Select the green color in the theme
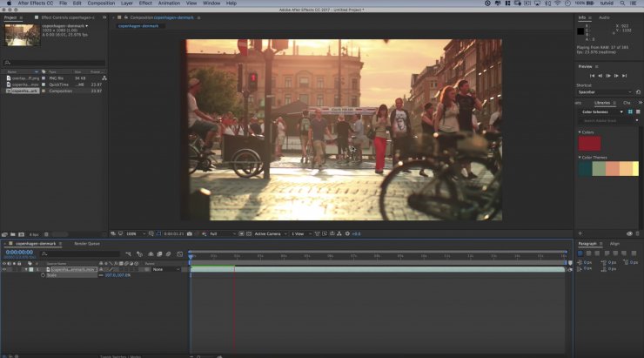644x358 pixels. [599, 168]
